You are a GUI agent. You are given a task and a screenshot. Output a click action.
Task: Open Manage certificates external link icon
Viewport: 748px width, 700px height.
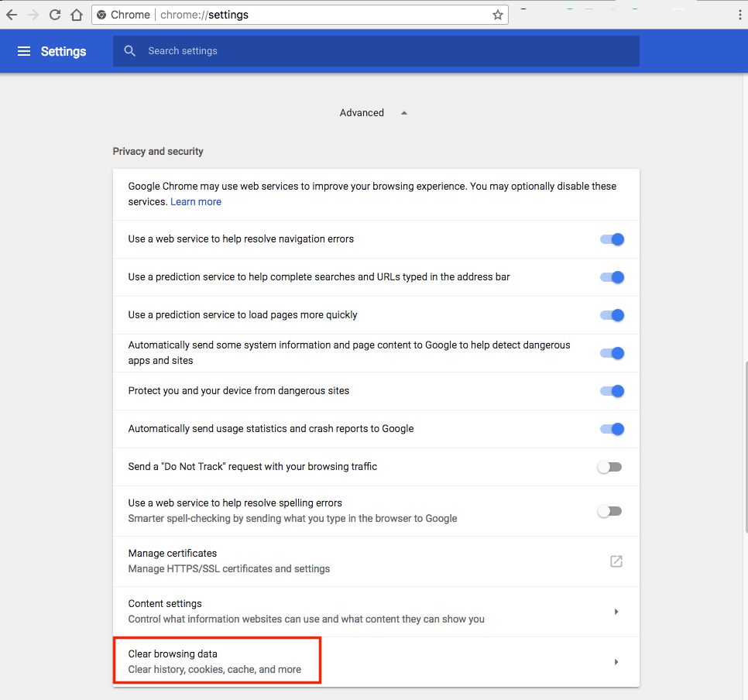(x=616, y=561)
